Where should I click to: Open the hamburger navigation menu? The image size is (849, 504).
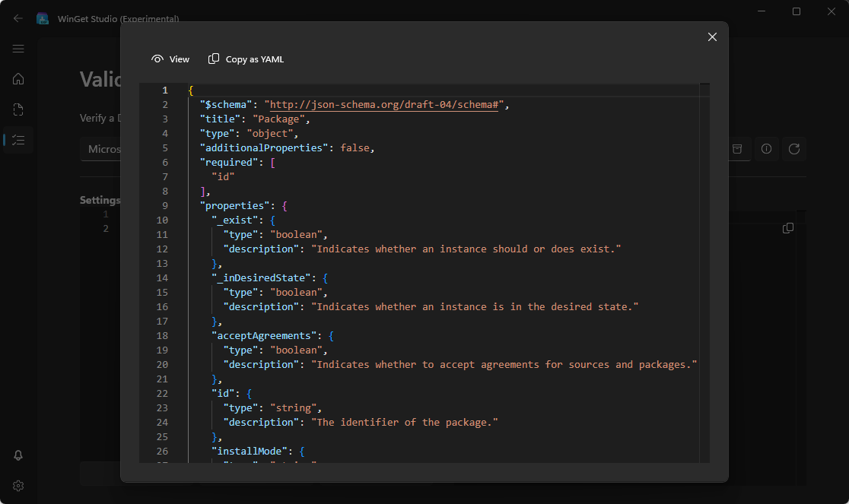(17, 49)
